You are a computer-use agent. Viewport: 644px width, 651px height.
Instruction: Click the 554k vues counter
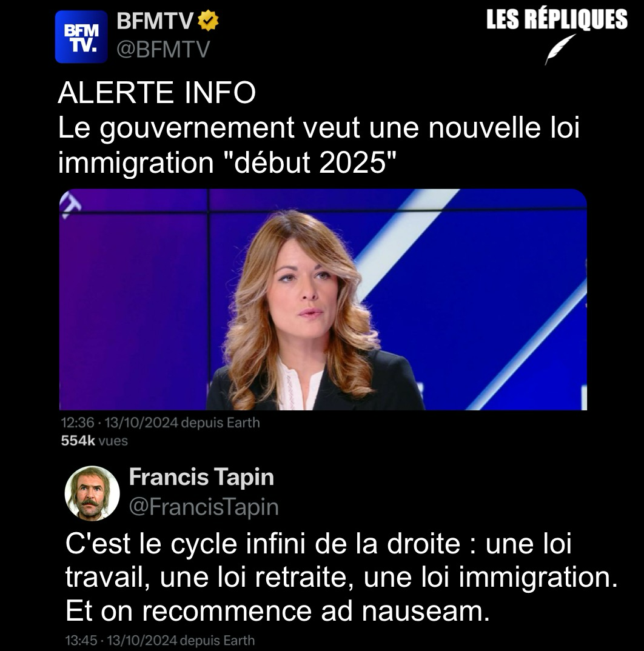pos(94,441)
